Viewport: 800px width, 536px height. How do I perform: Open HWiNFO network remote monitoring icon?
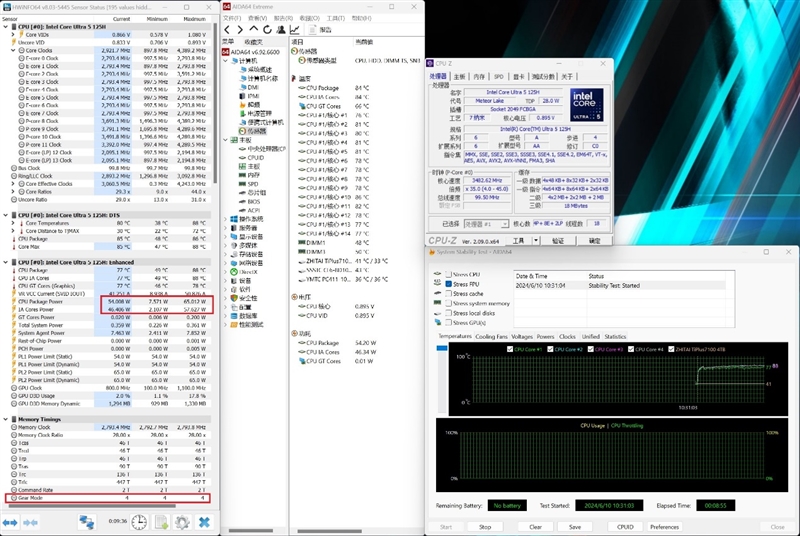[86, 522]
